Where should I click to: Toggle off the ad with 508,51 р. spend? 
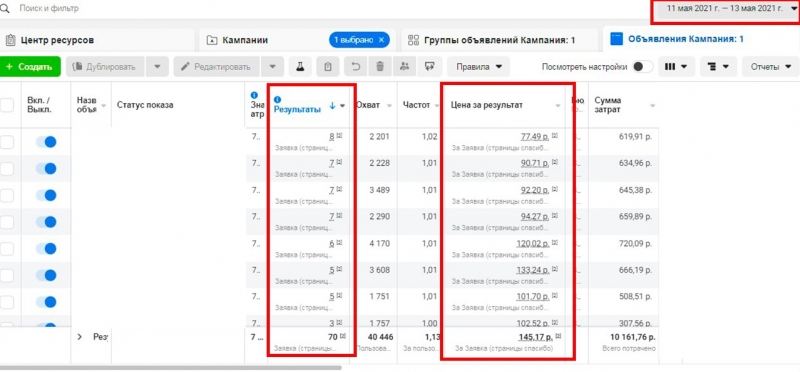click(46, 302)
